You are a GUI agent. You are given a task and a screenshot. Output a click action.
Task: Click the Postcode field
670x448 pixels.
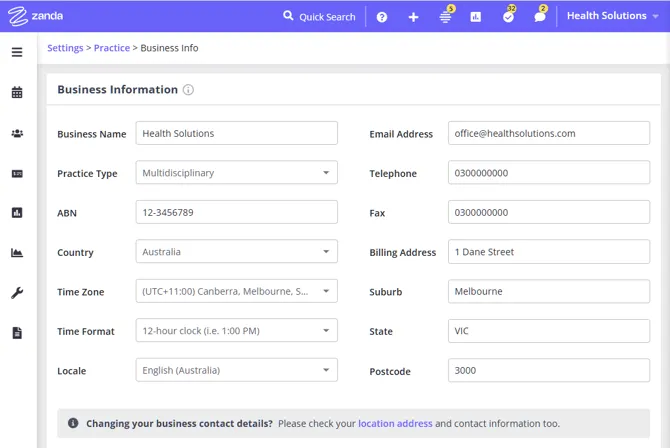549,370
